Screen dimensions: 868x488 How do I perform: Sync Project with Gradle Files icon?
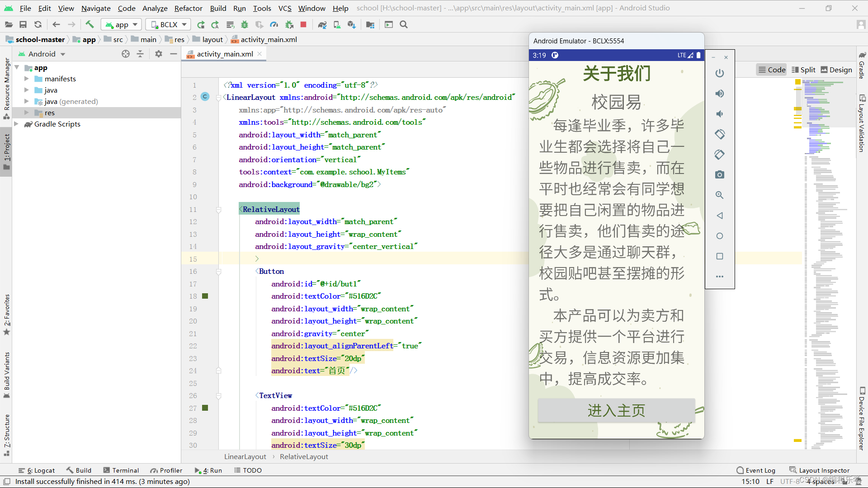pos(322,24)
